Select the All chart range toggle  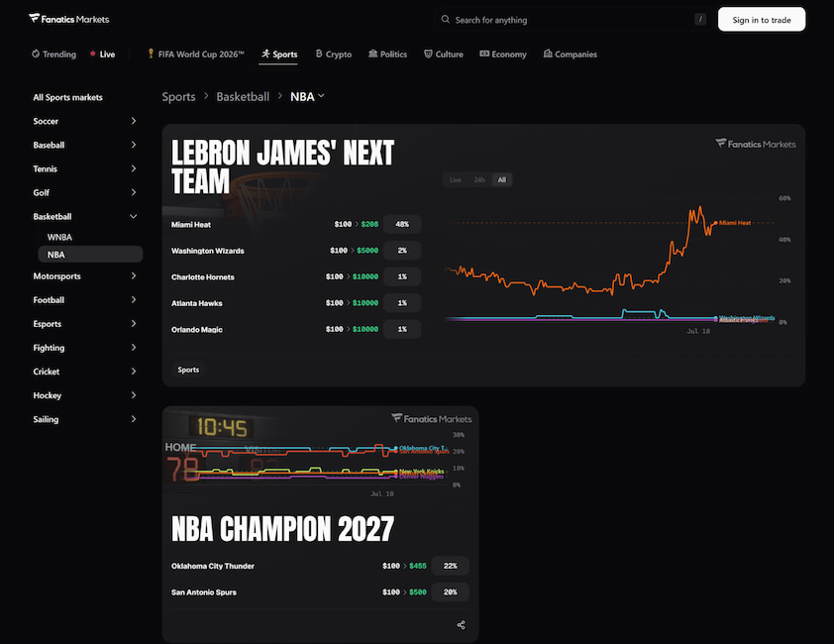pos(501,180)
